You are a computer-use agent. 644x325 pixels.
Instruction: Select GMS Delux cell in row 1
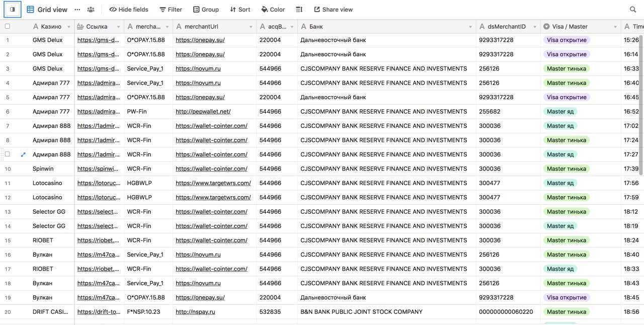click(49, 40)
